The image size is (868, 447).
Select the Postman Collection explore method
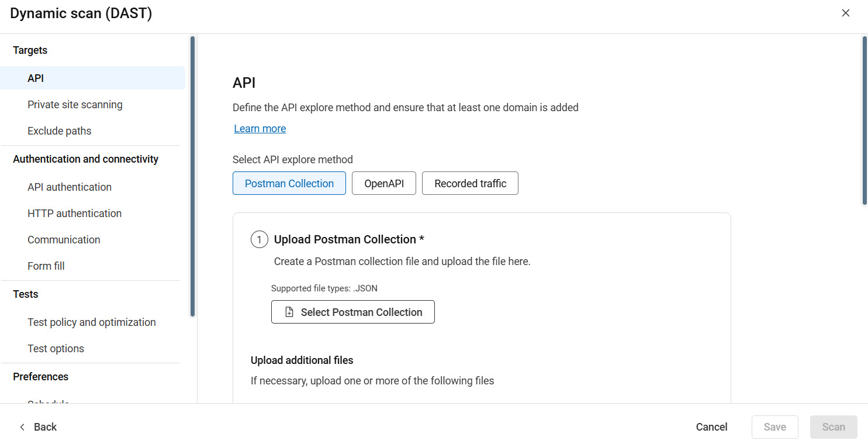coord(289,183)
